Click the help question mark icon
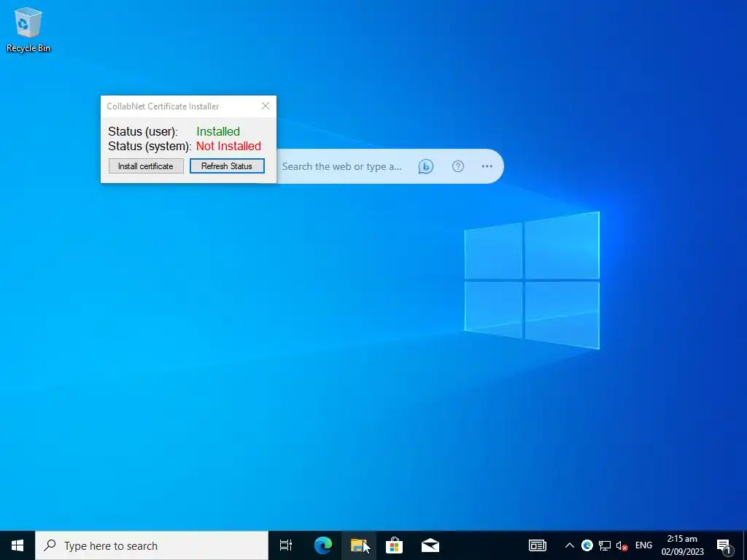The width and height of the screenshot is (747, 560). pos(458,166)
